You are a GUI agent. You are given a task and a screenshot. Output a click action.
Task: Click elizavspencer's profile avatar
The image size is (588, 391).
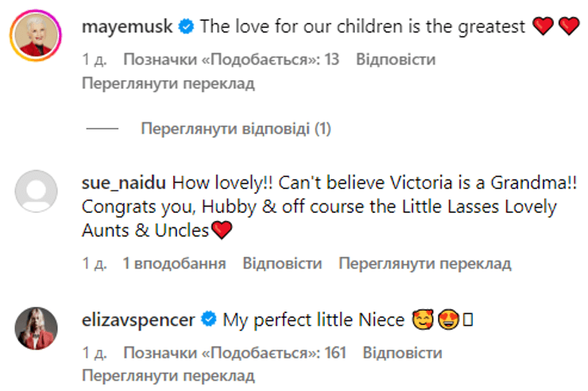tap(37, 327)
